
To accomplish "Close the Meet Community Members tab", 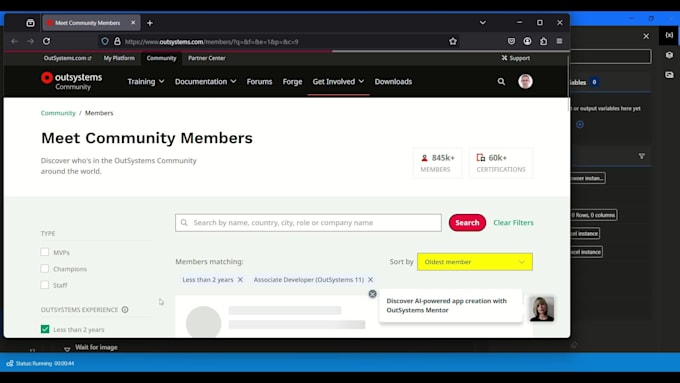I will [x=133, y=23].
